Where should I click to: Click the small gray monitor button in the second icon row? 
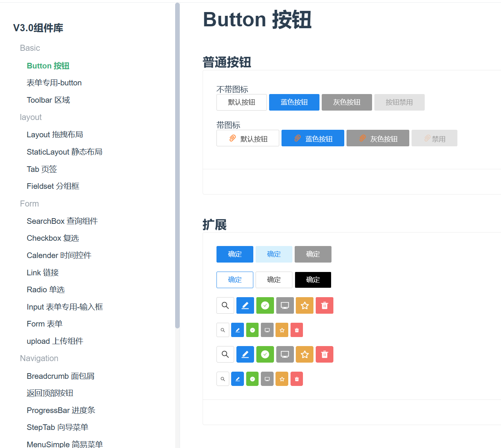point(267,330)
